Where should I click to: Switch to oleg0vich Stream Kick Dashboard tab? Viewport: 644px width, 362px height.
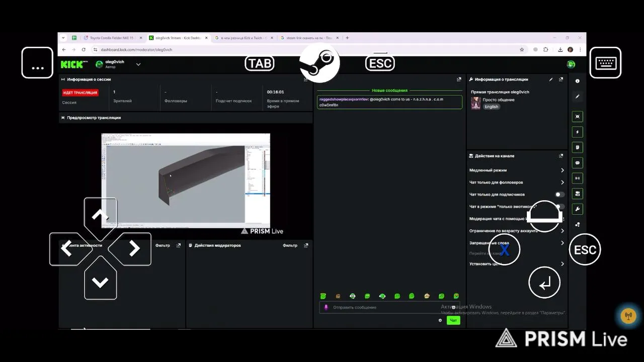coord(178,38)
